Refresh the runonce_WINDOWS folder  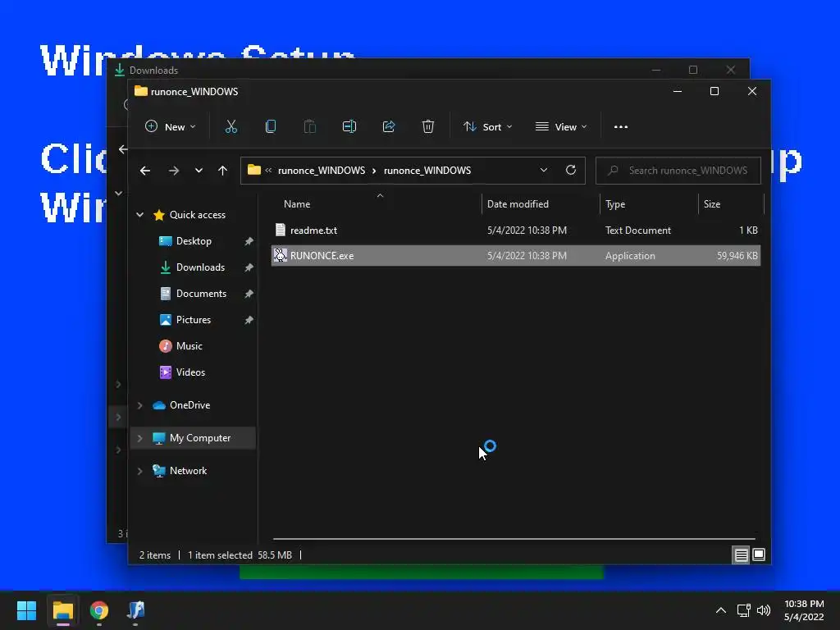click(x=571, y=171)
